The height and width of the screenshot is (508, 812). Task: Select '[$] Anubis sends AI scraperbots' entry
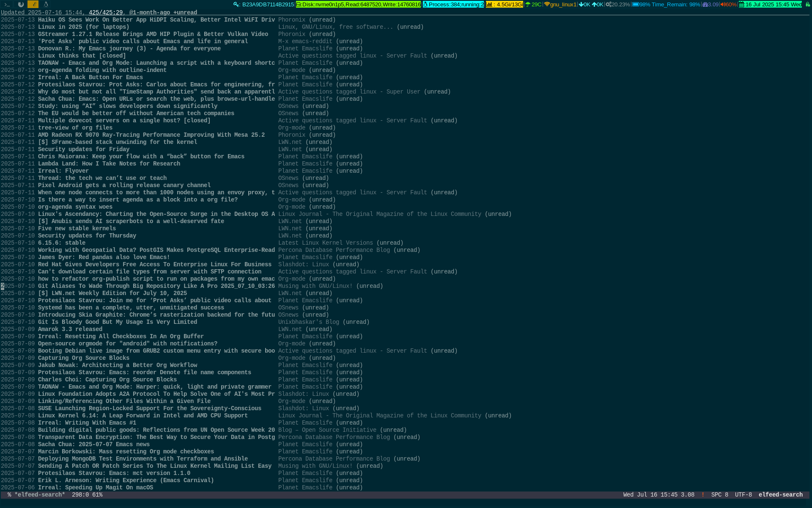pos(131,221)
